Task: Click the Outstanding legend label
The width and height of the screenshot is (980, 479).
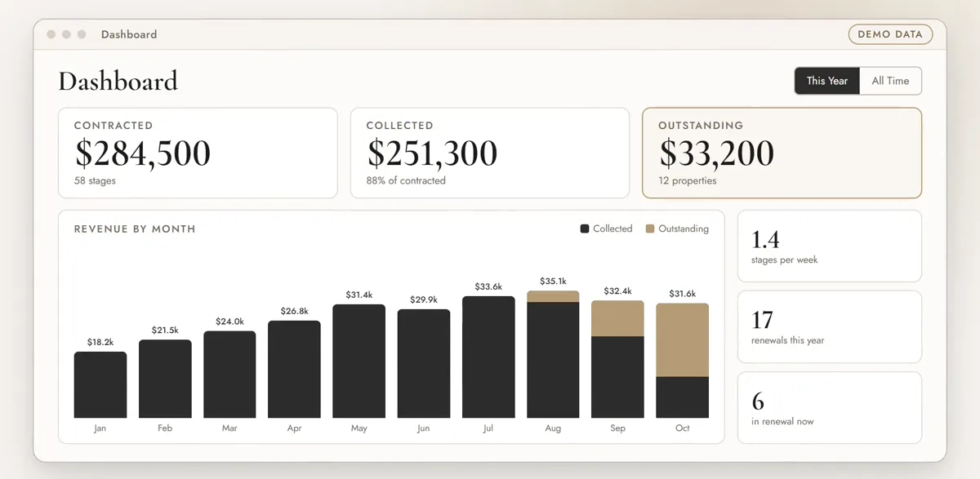Action: click(x=684, y=229)
